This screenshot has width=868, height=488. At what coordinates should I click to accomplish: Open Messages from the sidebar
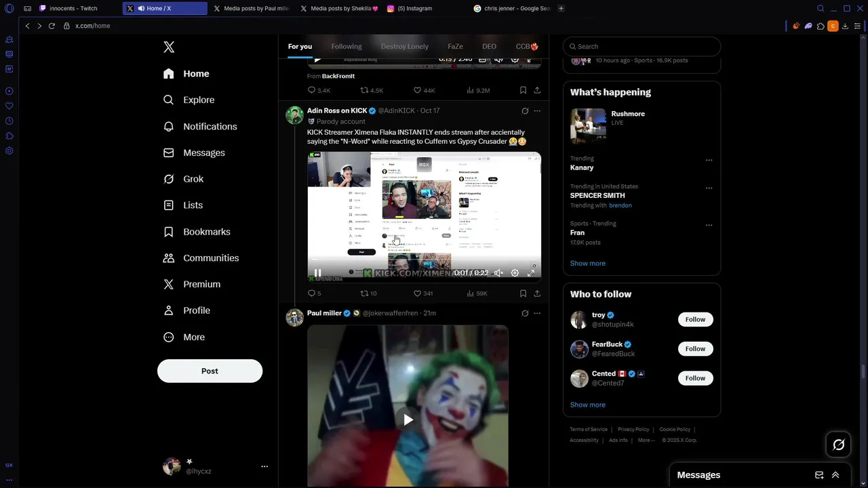pos(194,153)
